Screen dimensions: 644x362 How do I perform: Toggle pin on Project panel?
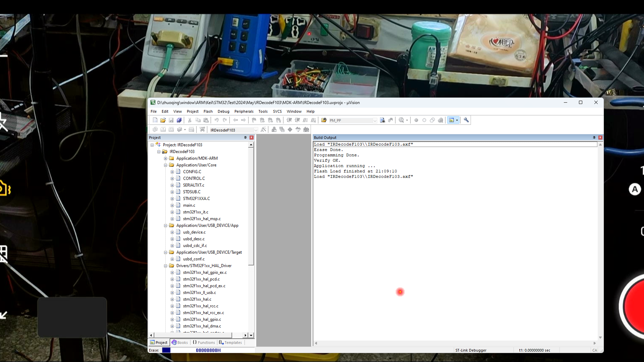tap(245, 137)
